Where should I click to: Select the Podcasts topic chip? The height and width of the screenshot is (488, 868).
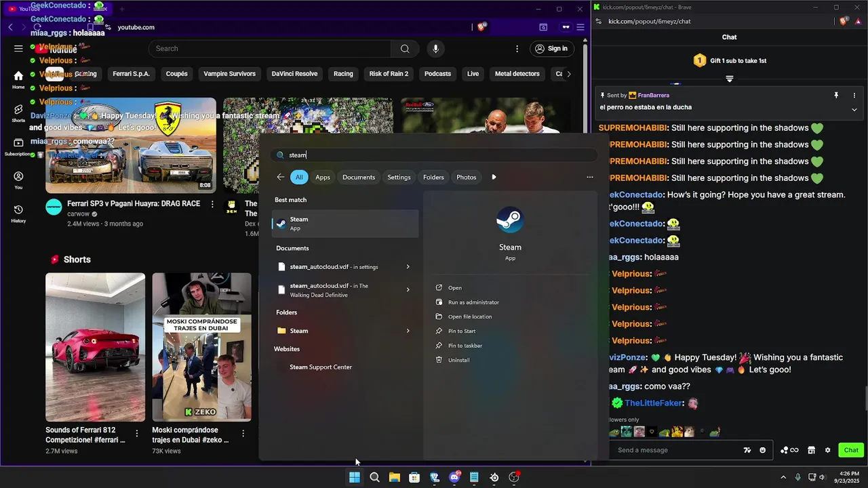point(437,74)
